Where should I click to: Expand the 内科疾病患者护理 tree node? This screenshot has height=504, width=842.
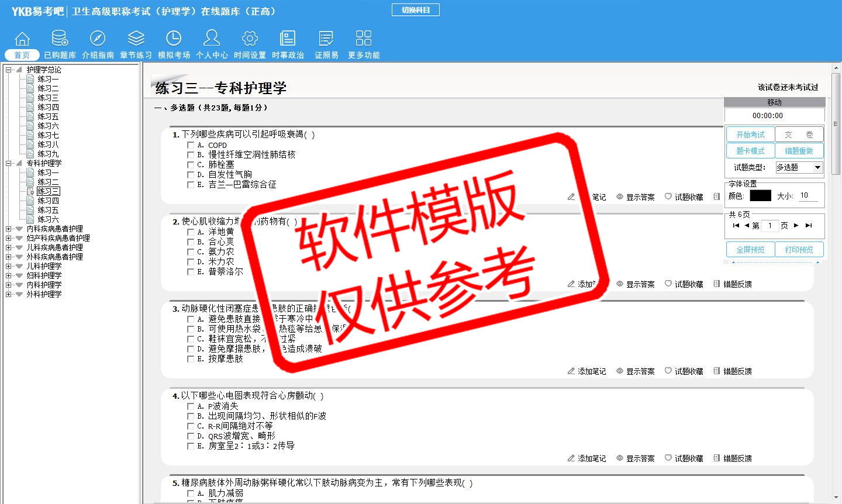pos(9,229)
